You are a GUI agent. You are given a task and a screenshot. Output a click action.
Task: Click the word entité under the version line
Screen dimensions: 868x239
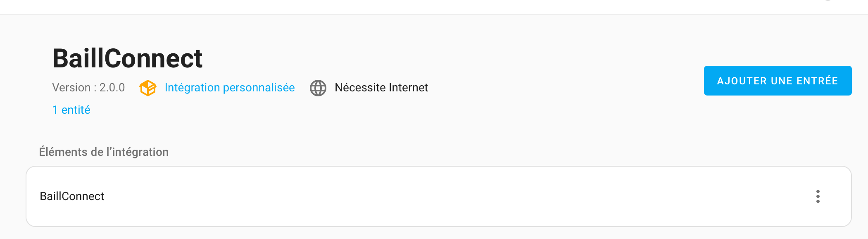pos(76,110)
